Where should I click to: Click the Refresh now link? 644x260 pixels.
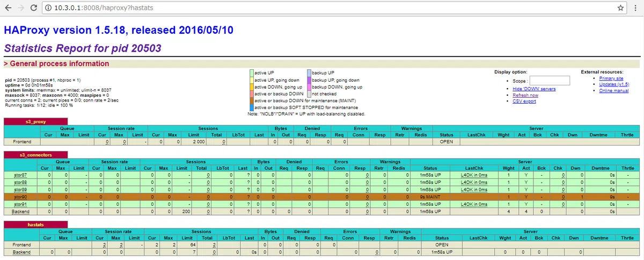click(525, 95)
